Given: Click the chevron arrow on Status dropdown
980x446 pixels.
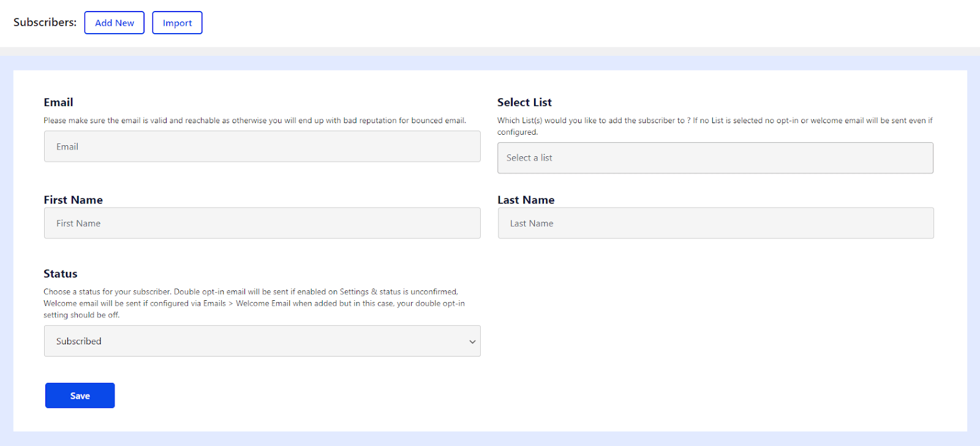Looking at the screenshot, I should [x=472, y=342].
